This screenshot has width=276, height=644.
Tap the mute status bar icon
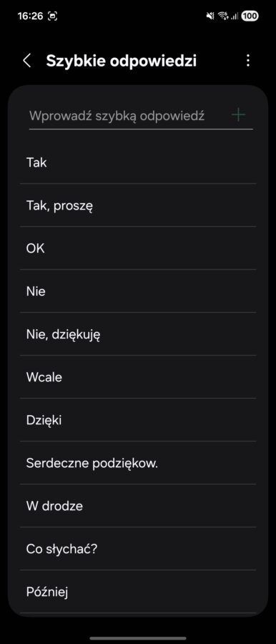[210, 16]
